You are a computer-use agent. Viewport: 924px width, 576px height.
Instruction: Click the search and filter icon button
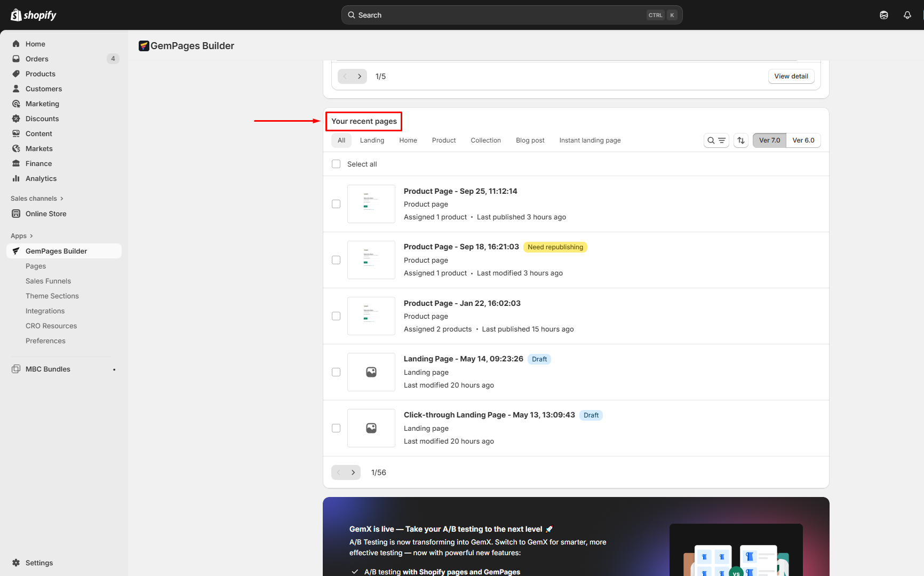point(716,140)
